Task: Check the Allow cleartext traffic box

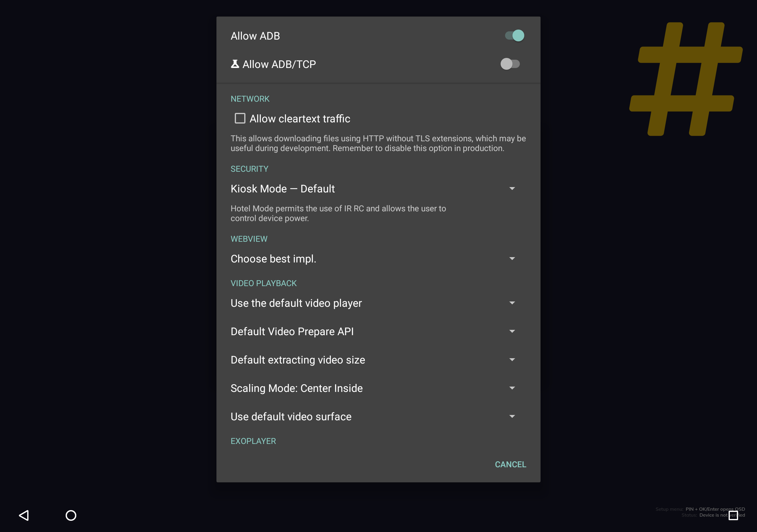Action: point(240,118)
